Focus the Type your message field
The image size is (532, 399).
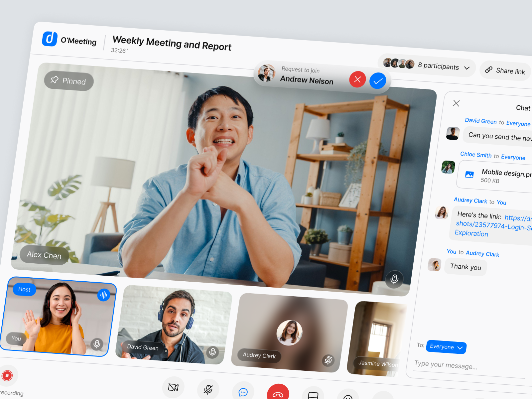[469, 367]
